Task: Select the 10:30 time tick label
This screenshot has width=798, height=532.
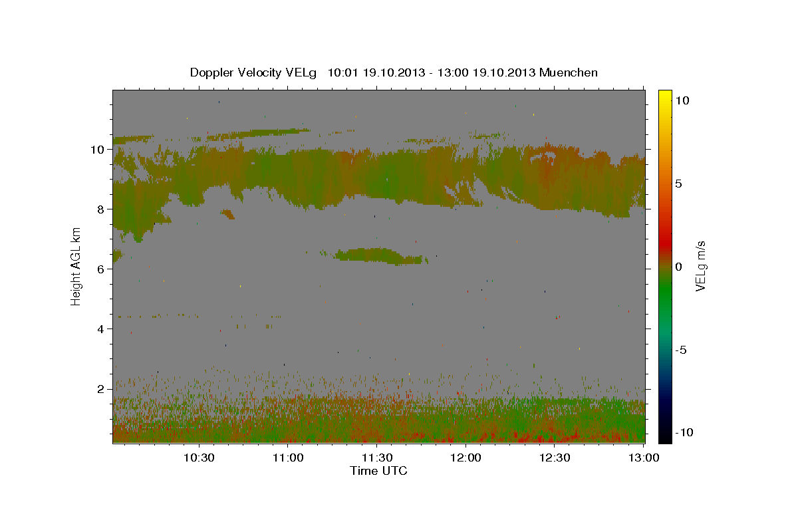Action: click(199, 458)
